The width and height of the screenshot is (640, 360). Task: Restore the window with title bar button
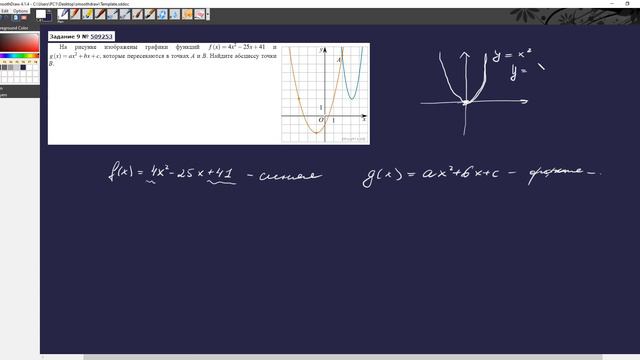click(x=627, y=3)
